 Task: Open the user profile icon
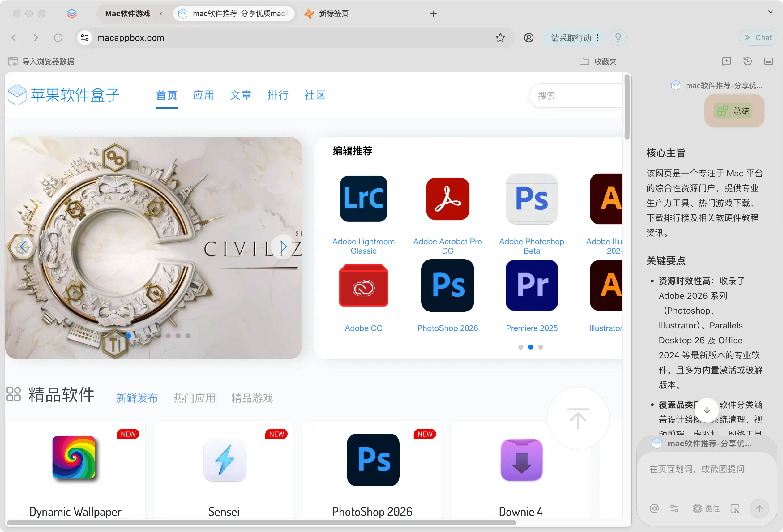pos(528,38)
